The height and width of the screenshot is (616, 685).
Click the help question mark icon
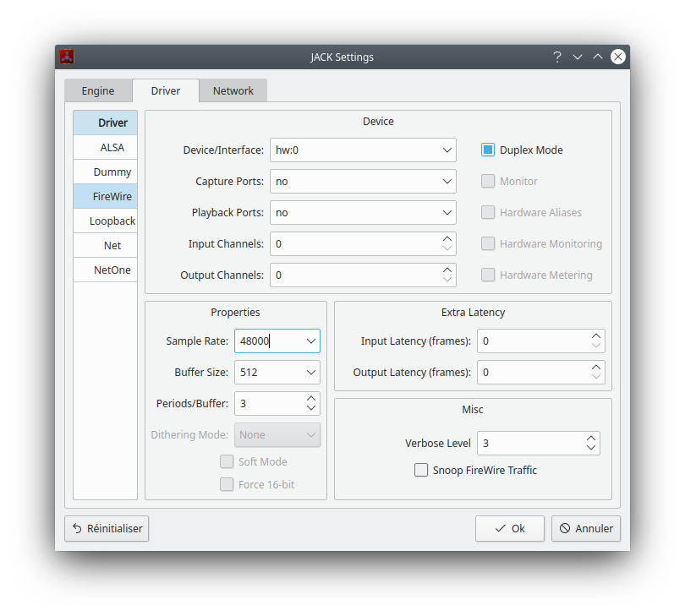(557, 57)
